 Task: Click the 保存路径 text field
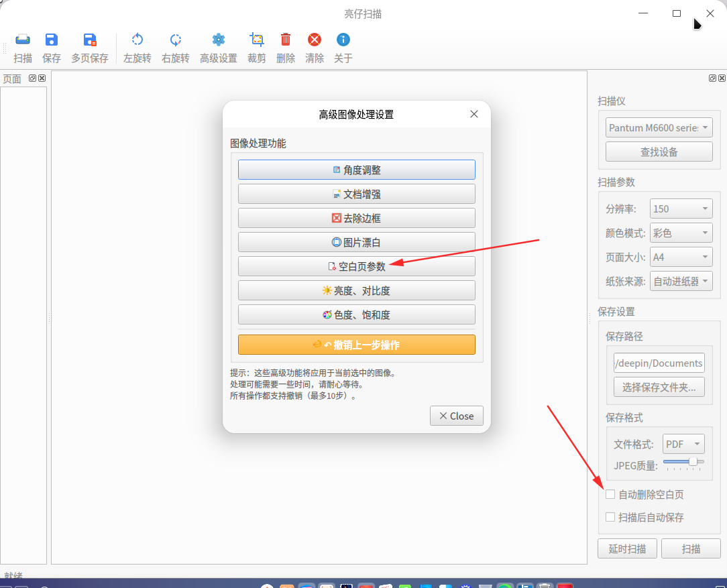tap(659, 363)
